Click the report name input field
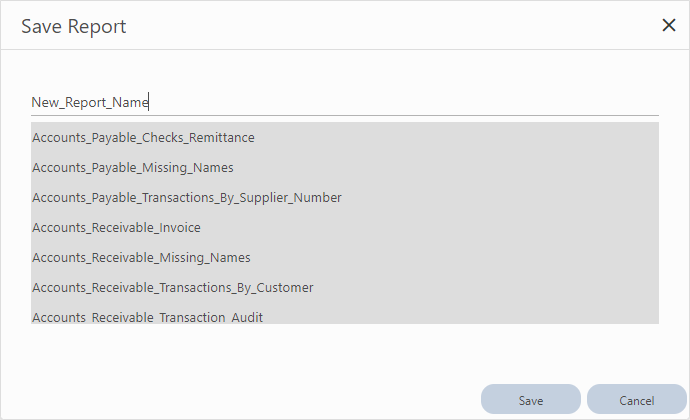This screenshot has width=690, height=420. pos(344,102)
